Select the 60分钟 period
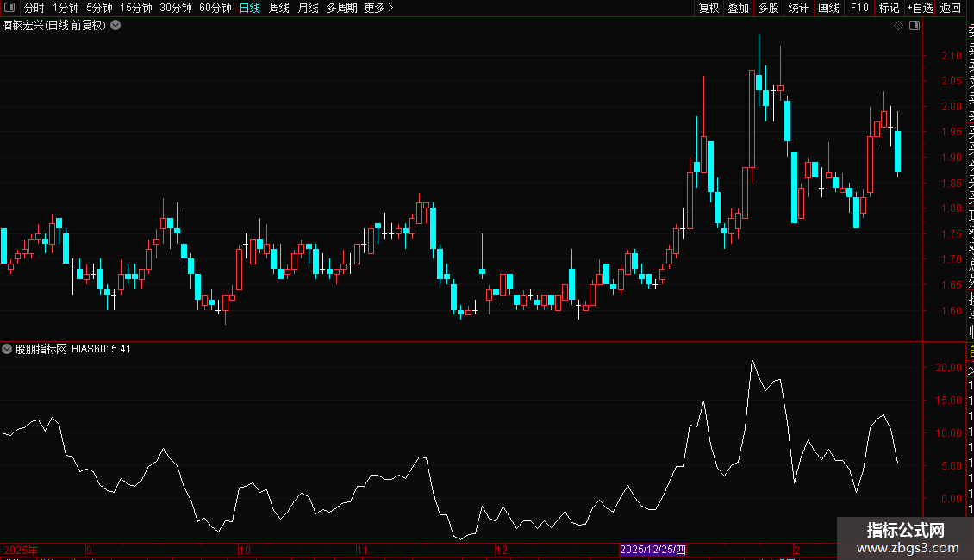The image size is (974, 560). 215,8
